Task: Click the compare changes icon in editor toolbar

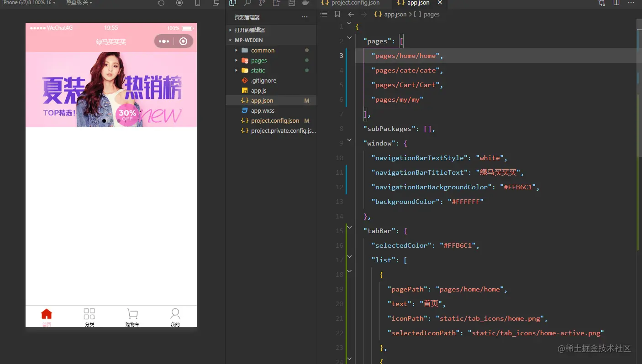Action: coord(602,3)
